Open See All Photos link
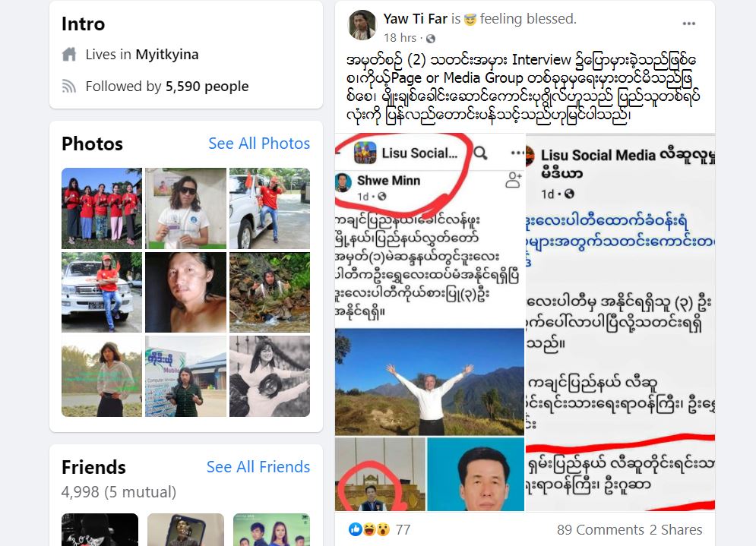Image resolution: width=756 pixels, height=546 pixels. click(x=259, y=143)
